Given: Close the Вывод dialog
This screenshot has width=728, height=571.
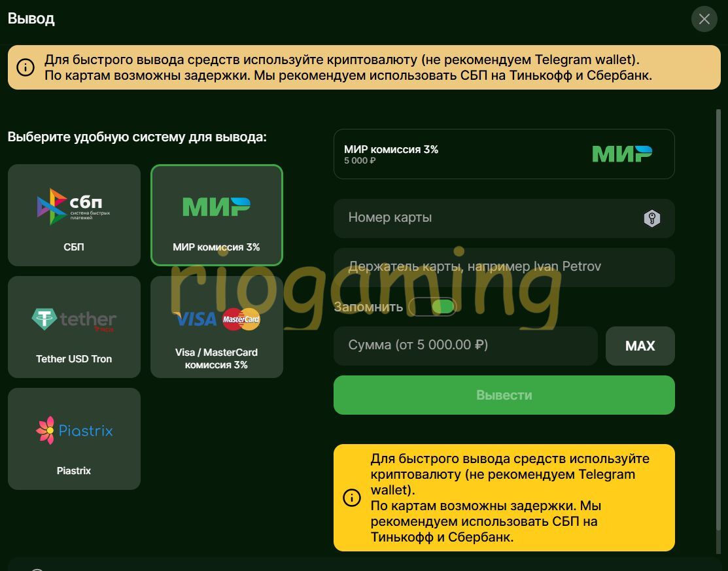Looking at the screenshot, I should coord(704,19).
